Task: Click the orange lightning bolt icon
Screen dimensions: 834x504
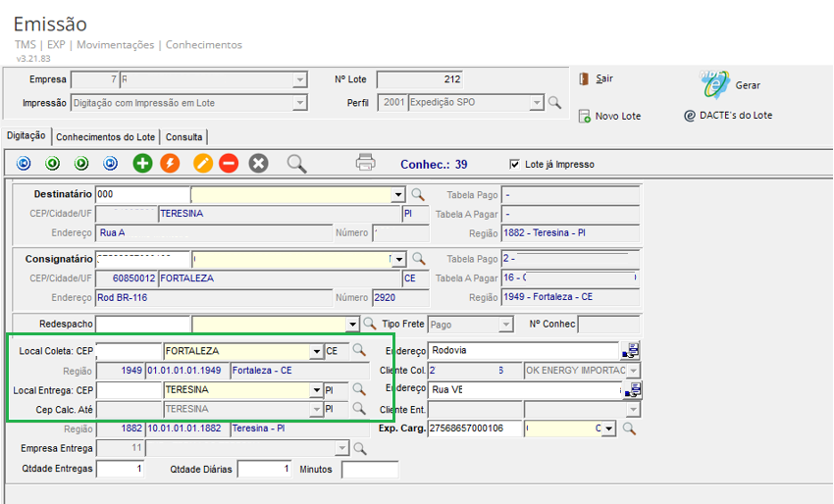Action: (x=171, y=164)
